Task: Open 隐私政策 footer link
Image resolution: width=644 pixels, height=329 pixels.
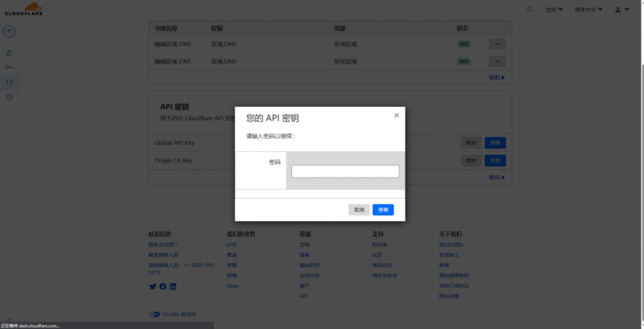Action: 449,296
